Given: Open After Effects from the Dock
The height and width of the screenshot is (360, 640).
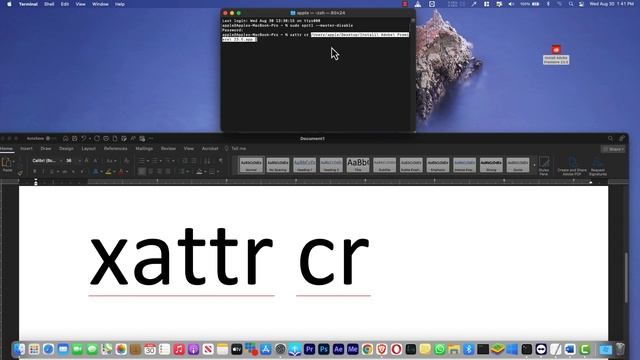Looking at the screenshot, I should tap(338, 349).
